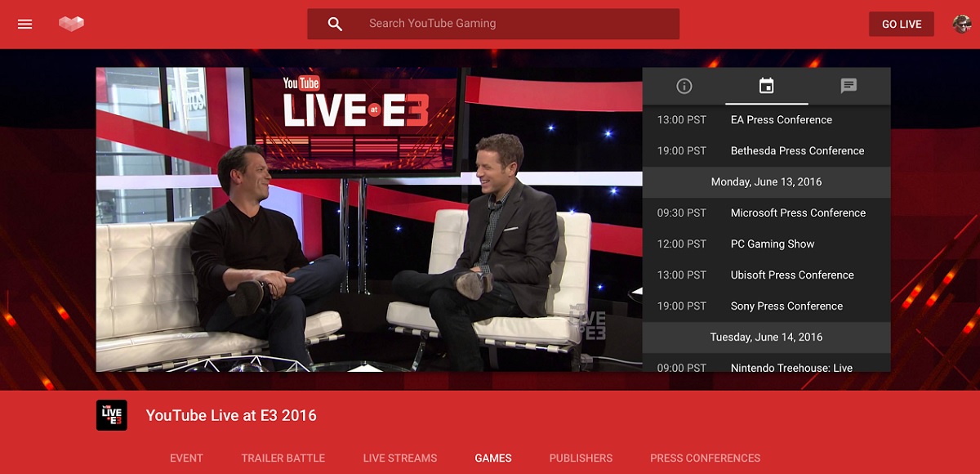Open the user account avatar
The image size is (980, 474).
(x=962, y=24)
